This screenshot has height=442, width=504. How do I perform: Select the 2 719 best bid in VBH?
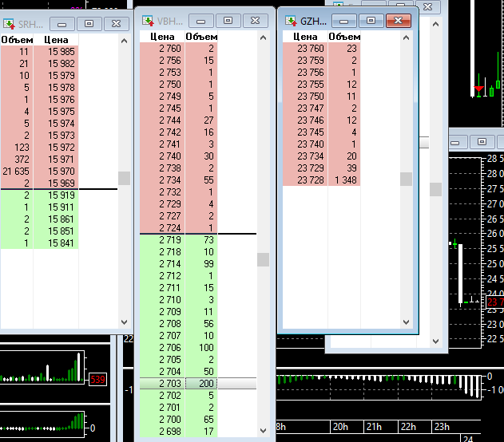pyautogui.click(x=162, y=240)
